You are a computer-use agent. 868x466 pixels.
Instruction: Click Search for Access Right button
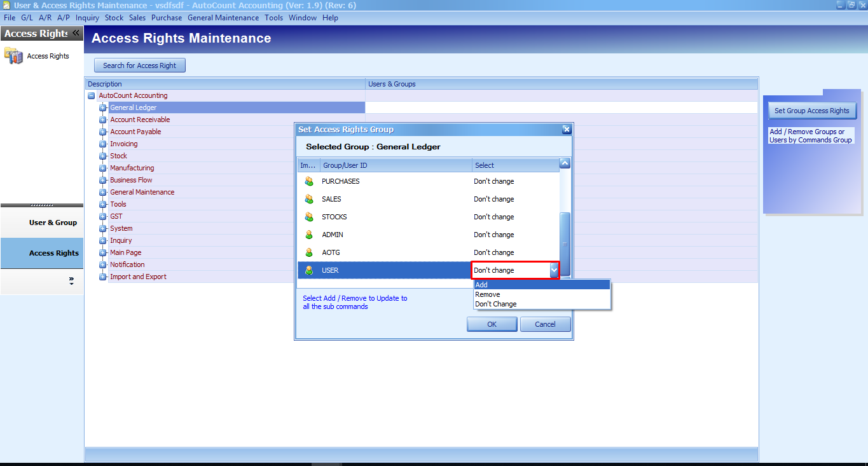(140, 65)
